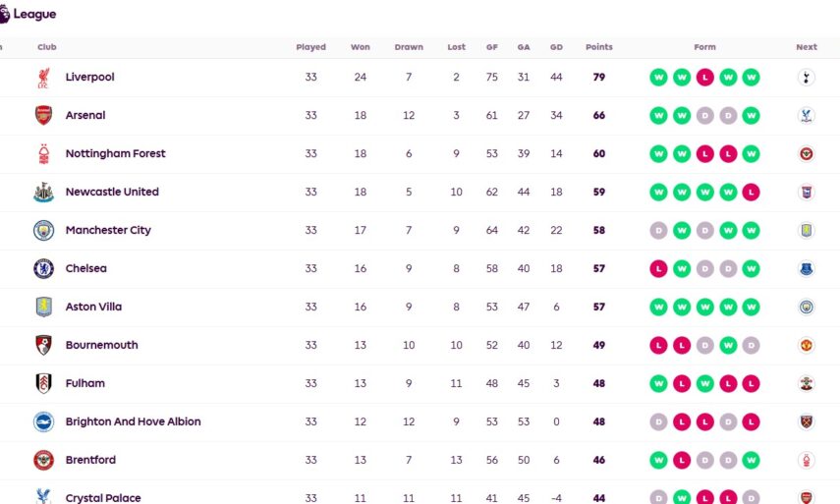This screenshot has width=840, height=504.
Task: Click the Nottingham Forest crest icon
Action: (43, 154)
